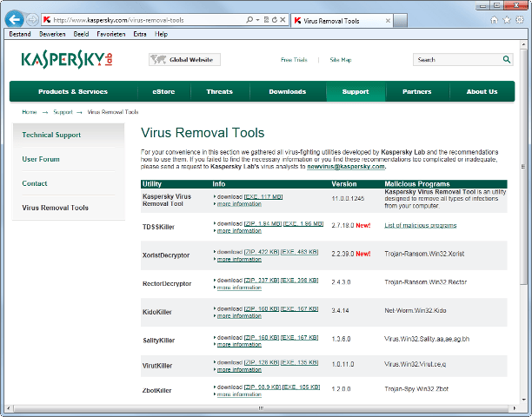This screenshot has width=532, height=417.
Task: Click the browser Forward arrow button
Action: [32, 20]
